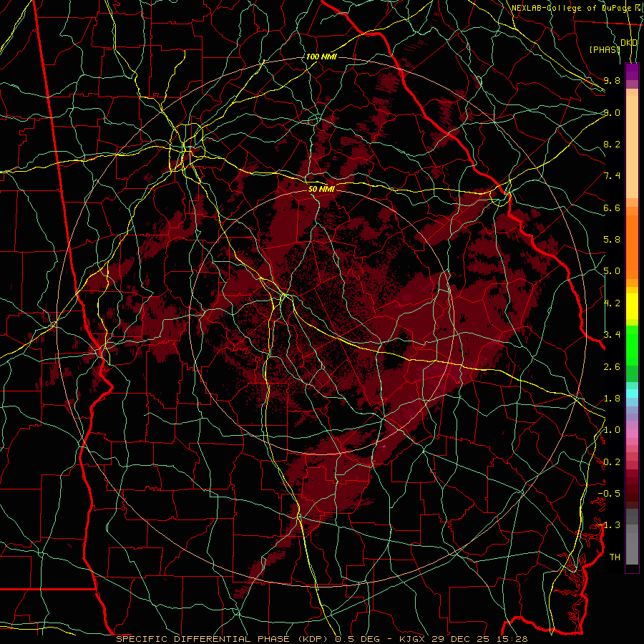Click the "100 NMI" range ring label
The height and width of the screenshot is (644, 644).
(321, 57)
